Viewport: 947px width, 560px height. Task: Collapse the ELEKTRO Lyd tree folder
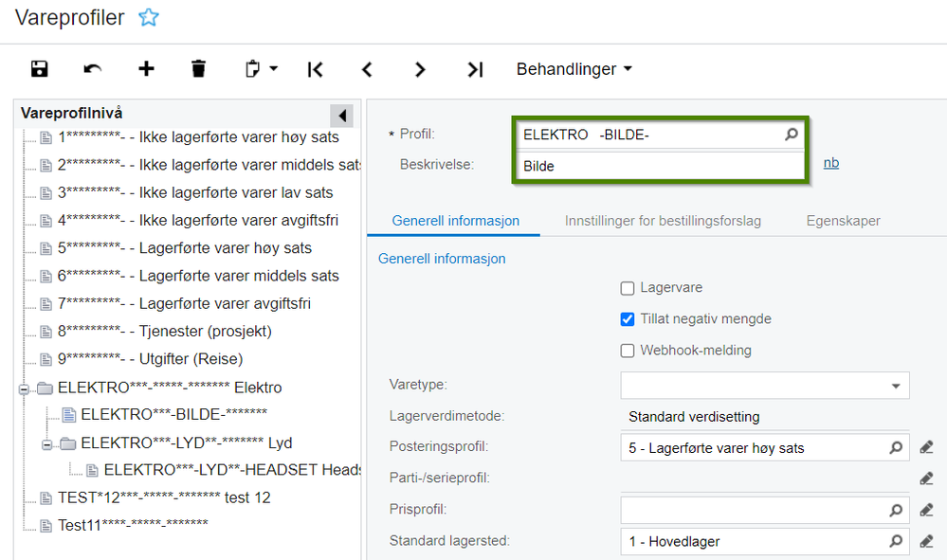coord(46,444)
